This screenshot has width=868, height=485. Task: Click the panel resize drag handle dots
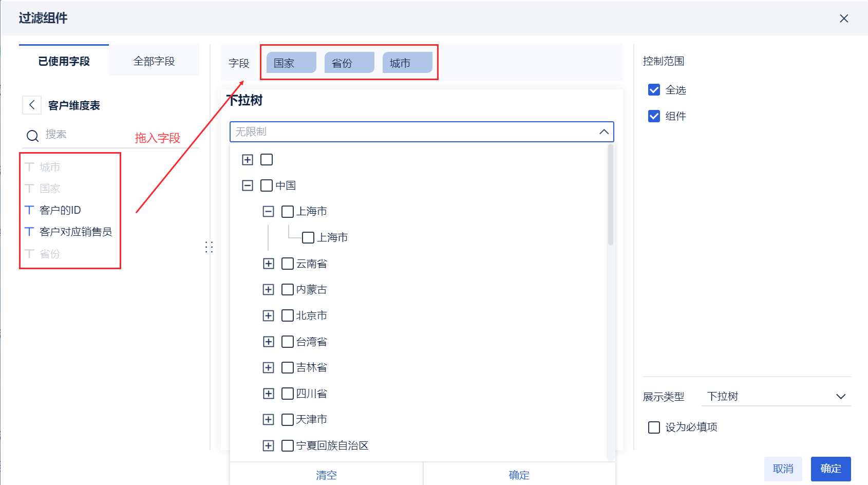coord(209,247)
